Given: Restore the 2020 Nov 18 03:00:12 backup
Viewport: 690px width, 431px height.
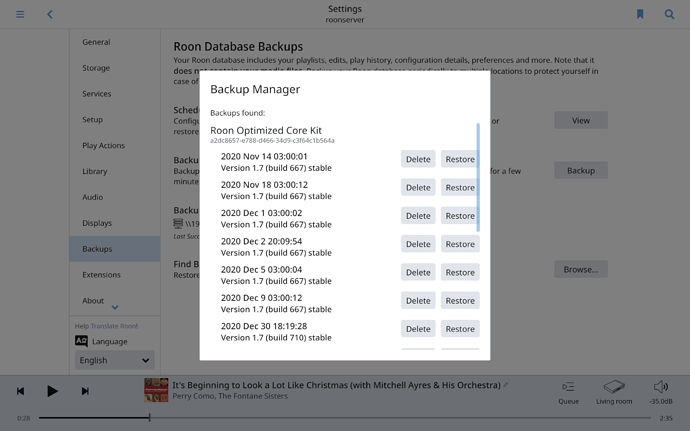Looking at the screenshot, I should pos(460,188).
